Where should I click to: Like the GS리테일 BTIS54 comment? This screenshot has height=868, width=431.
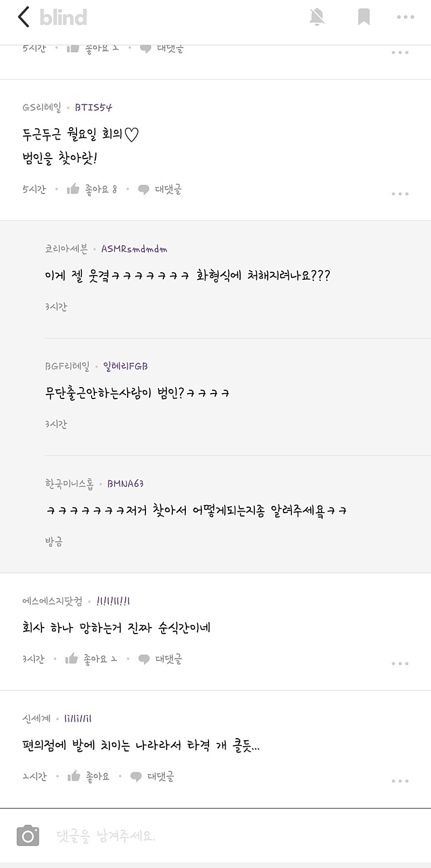(x=92, y=189)
